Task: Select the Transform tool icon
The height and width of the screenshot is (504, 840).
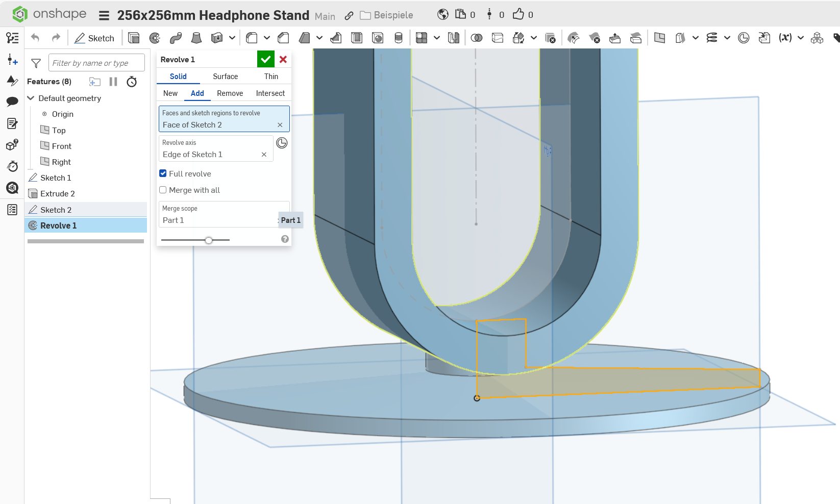Action: (x=518, y=38)
